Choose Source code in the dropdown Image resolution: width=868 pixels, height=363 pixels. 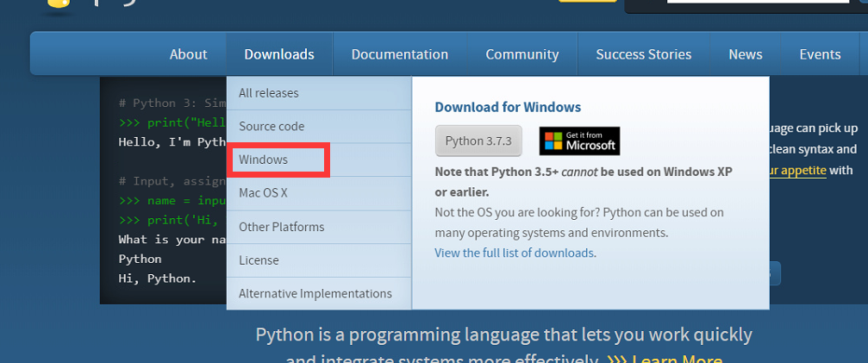coord(272,127)
